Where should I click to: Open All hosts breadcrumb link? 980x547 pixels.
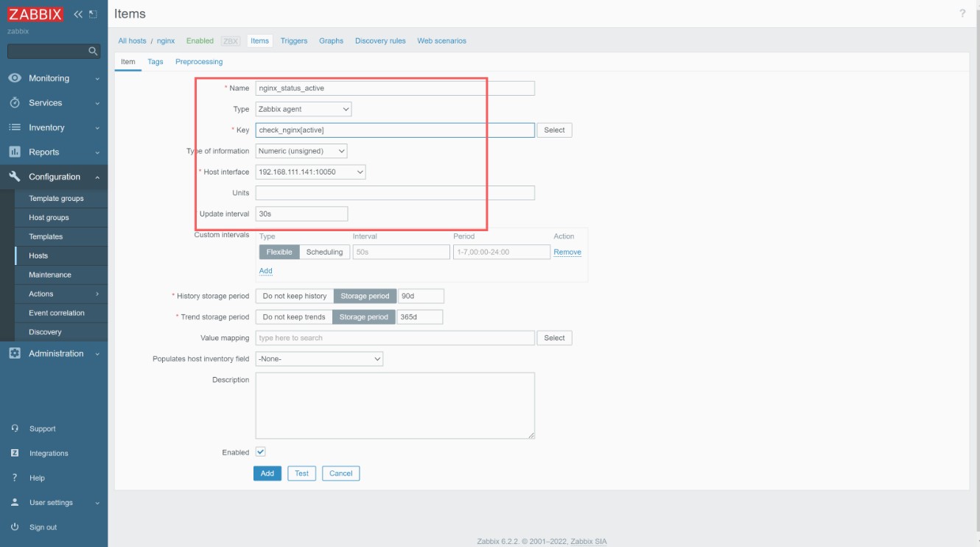click(133, 40)
